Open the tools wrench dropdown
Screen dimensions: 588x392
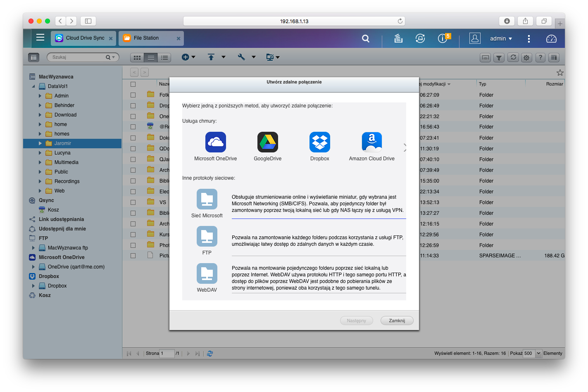247,57
